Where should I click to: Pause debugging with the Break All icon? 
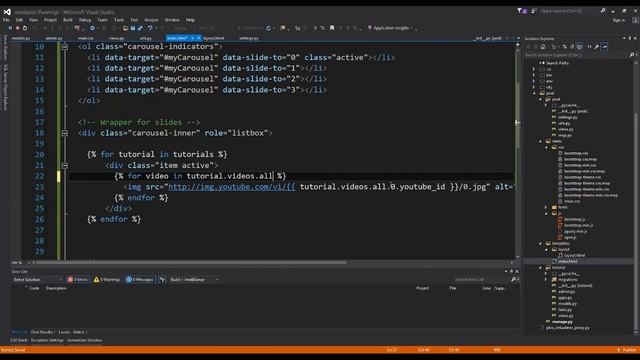[10, 28]
